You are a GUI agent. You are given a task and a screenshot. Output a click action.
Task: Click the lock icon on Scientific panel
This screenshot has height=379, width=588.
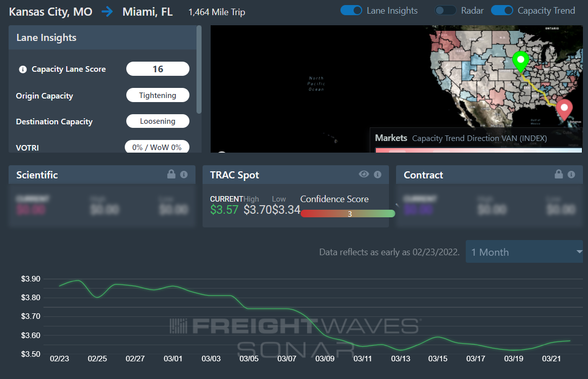tap(171, 174)
